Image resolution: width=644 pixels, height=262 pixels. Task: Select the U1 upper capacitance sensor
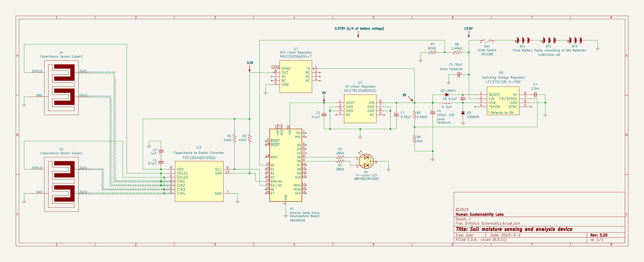pos(61,88)
